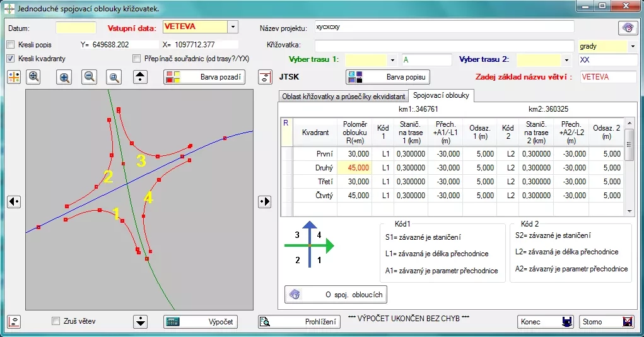Click the zoom out magnifier icon
Image resolution: width=644 pixels, height=337 pixels.
90,77
